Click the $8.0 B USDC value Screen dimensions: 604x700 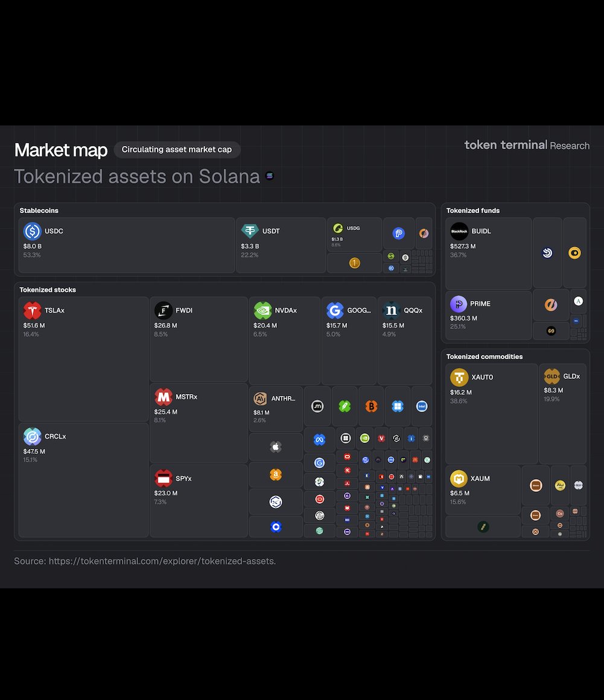pyautogui.click(x=32, y=246)
